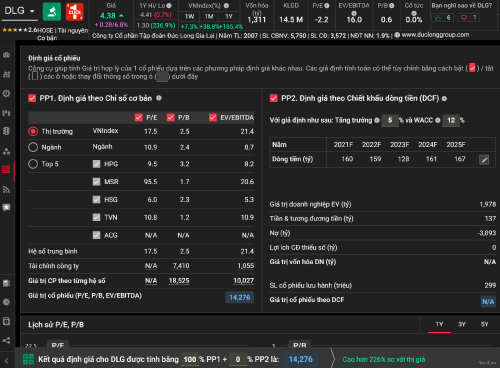
Task: Uncheck the P/E column checkbox
Action: (x=139, y=117)
